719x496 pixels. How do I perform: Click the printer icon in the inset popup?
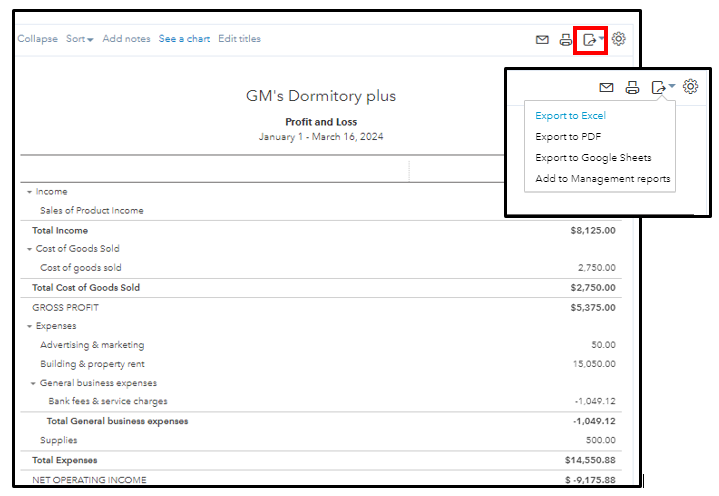click(x=632, y=88)
